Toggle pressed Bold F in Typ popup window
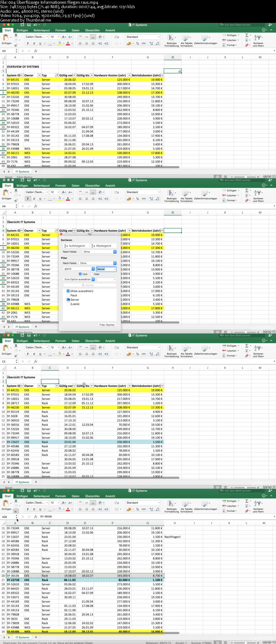The image size is (276, 644). click(28, 199)
